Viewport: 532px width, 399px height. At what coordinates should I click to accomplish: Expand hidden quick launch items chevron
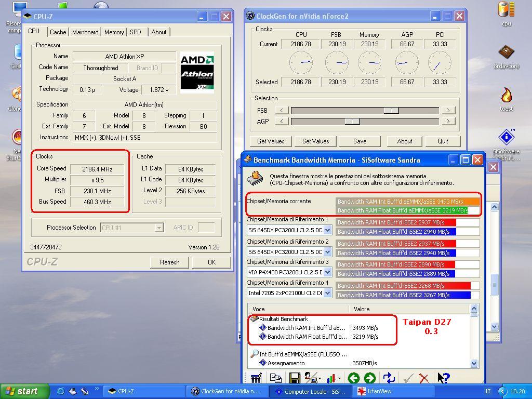click(97, 388)
